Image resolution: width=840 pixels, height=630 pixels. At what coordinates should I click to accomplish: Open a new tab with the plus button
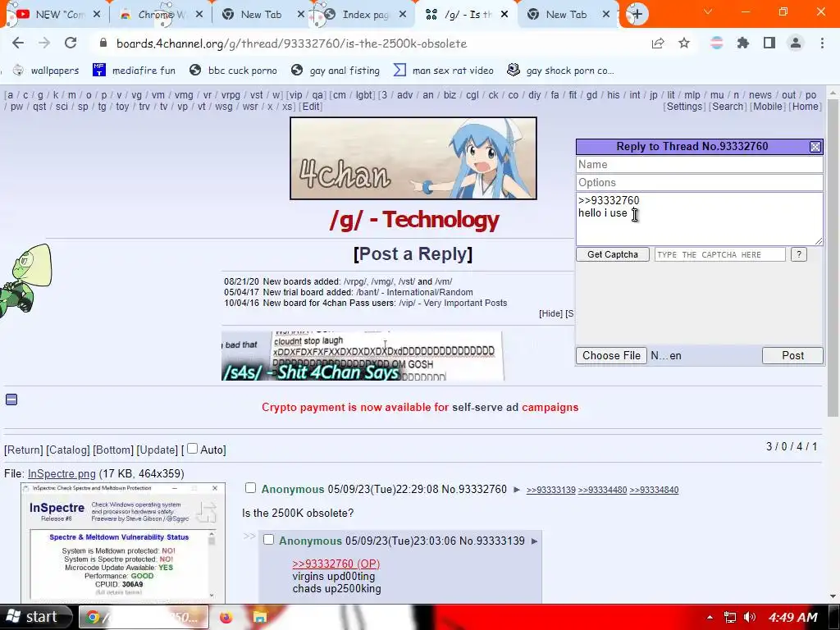pyautogui.click(x=637, y=15)
